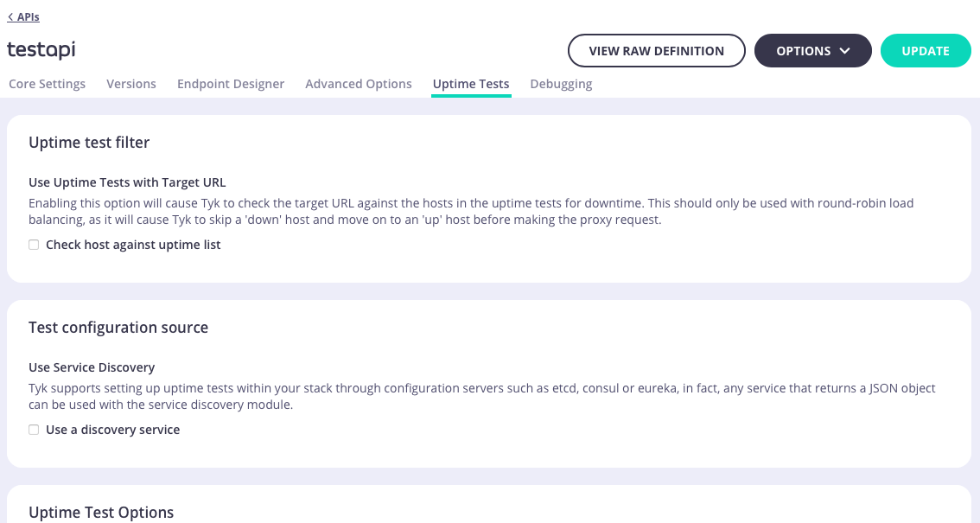980x523 pixels.
Task: Open the Endpoint Designer tab
Action: coord(230,84)
